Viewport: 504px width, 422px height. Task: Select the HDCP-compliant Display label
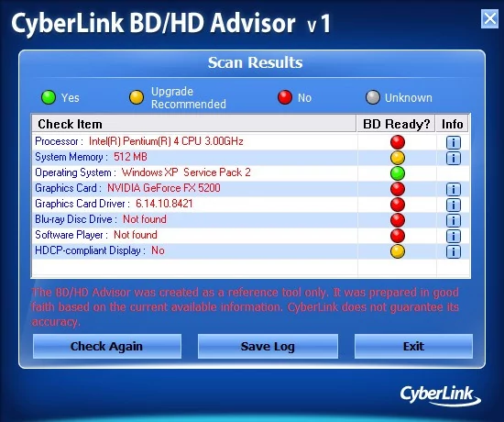click(x=91, y=250)
